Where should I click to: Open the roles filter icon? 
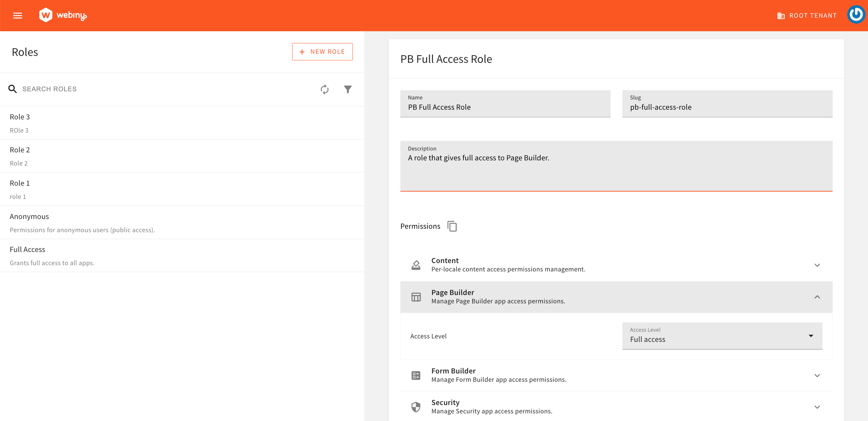348,89
